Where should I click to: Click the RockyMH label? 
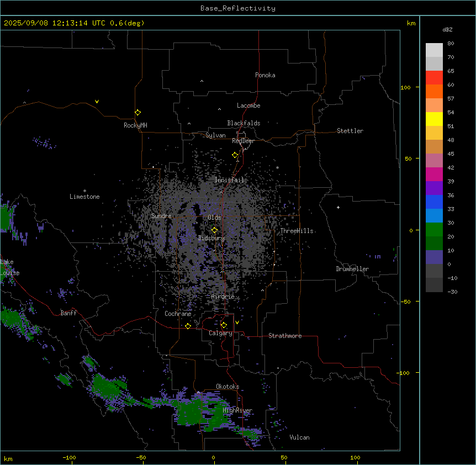pos(135,125)
